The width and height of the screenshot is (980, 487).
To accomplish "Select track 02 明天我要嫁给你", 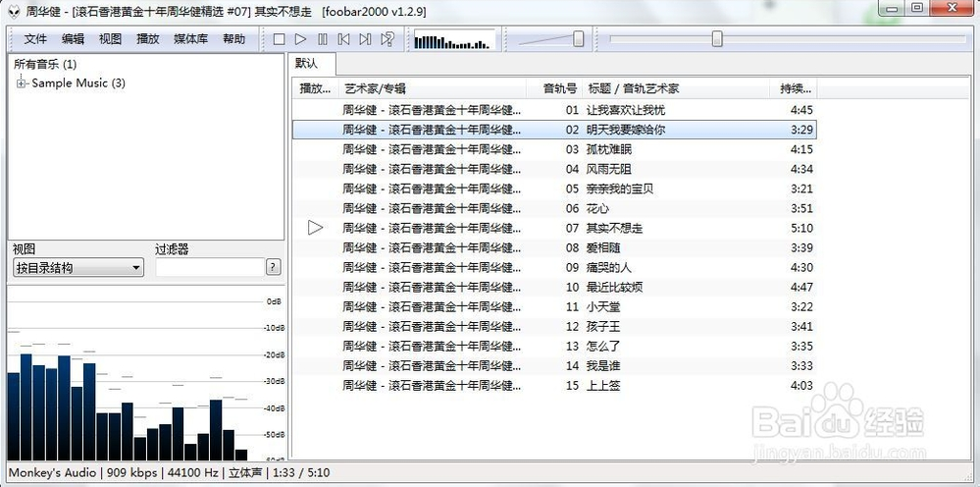I will tap(555, 130).
